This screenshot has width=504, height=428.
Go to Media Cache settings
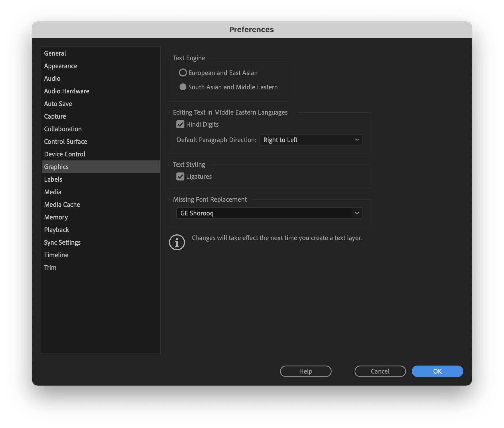pyautogui.click(x=62, y=204)
